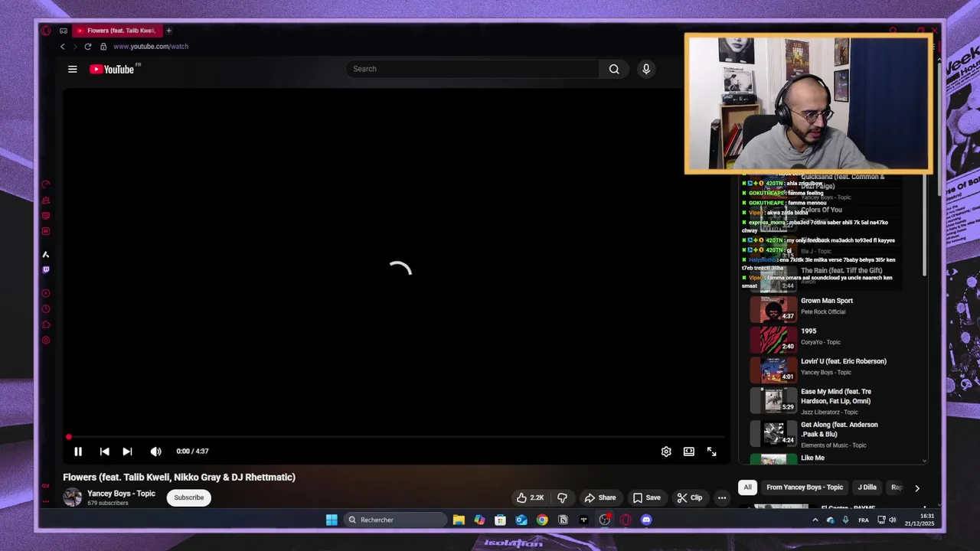Open Opera sidebar settings gear
This screenshot has width=980, height=551.
click(46, 341)
